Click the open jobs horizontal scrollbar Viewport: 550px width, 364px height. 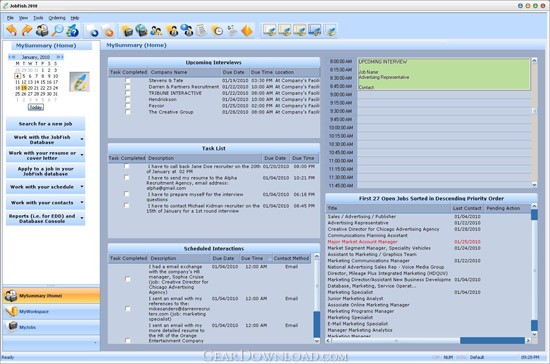[x=428, y=340]
